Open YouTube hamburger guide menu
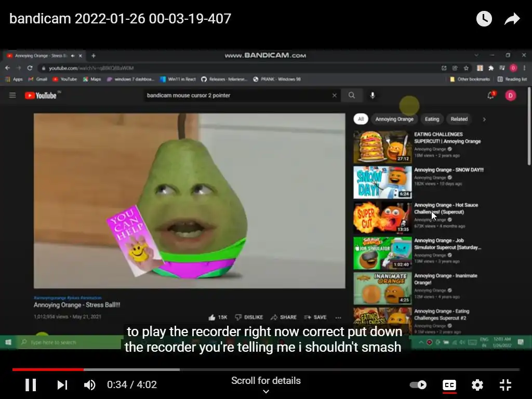The image size is (532, 399). 12,96
